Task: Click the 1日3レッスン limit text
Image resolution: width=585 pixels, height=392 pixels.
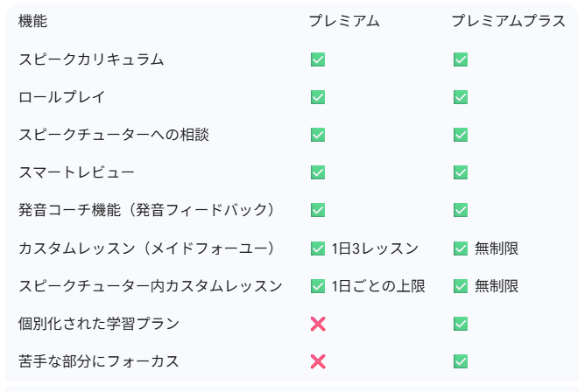Action: [x=375, y=248]
